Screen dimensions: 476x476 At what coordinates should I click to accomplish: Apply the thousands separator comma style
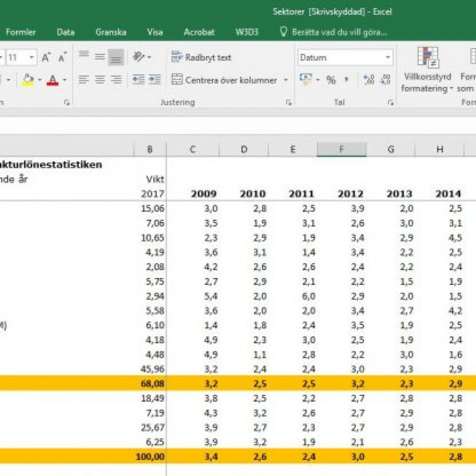pyautogui.click(x=347, y=80)
